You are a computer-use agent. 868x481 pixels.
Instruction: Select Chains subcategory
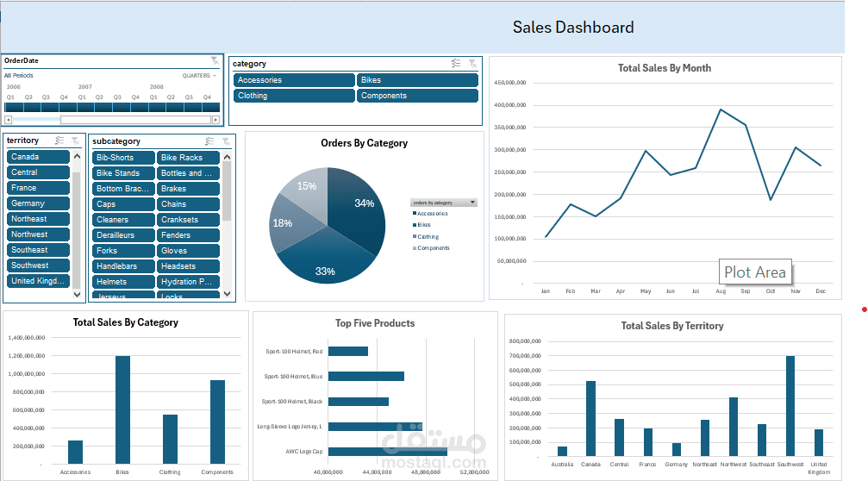pos(188,204)
